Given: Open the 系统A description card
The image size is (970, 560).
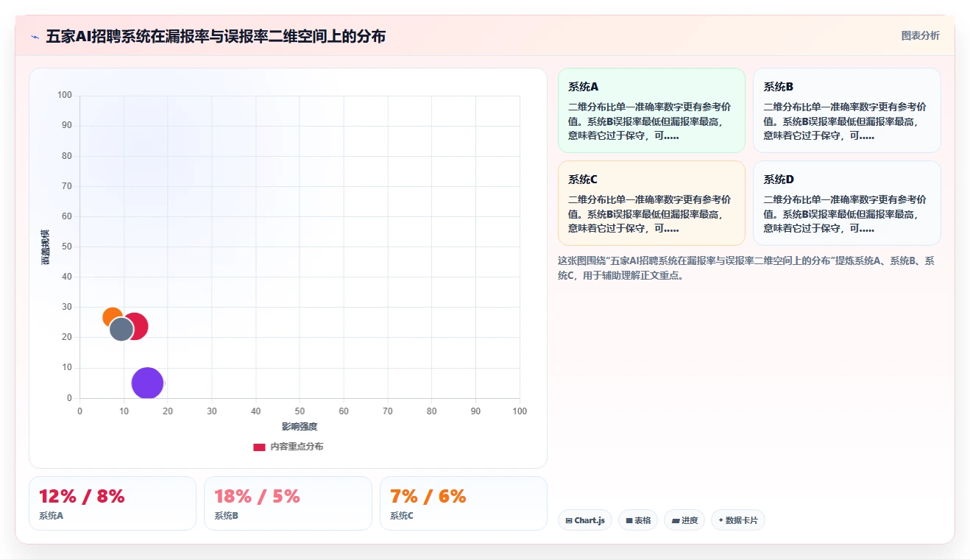Looking at the screenshot, I should (x=651, y=110).
